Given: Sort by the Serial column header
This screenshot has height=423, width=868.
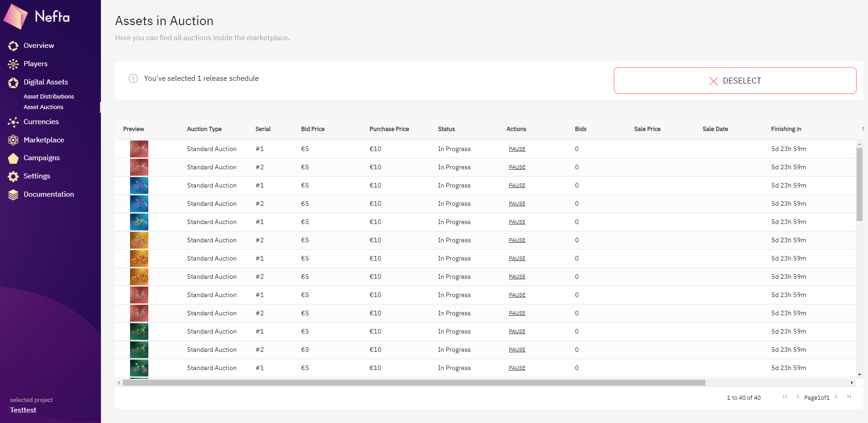Looking at the screenshot, I should point(263,129).
